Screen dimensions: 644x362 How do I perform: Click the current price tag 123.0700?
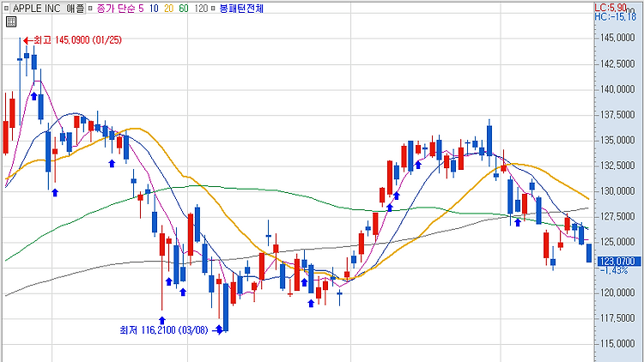[617, 262]
